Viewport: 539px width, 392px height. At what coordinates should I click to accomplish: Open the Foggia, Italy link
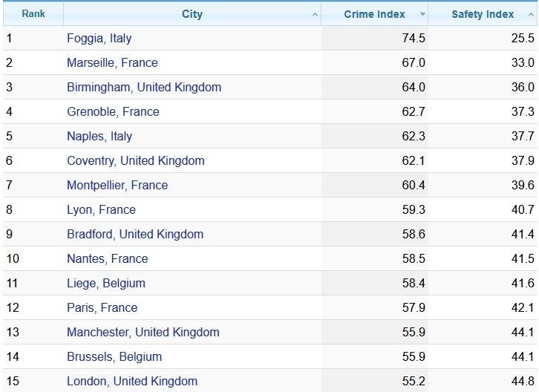click(x=99, y=38)
